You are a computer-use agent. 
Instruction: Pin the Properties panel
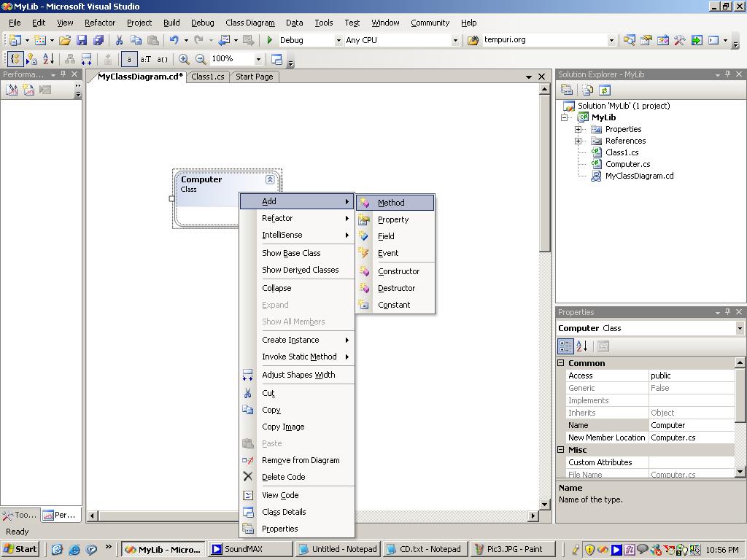[727, 312]
